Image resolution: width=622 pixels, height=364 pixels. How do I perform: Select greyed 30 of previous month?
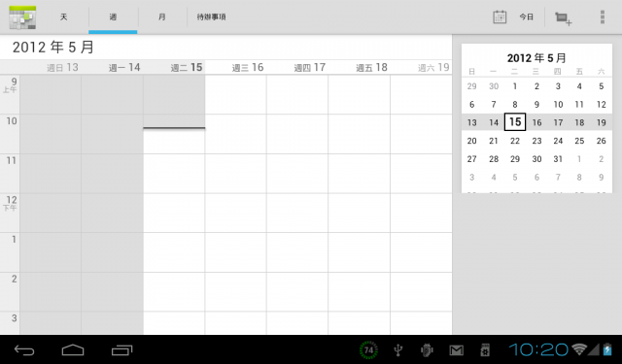[494, 86]
